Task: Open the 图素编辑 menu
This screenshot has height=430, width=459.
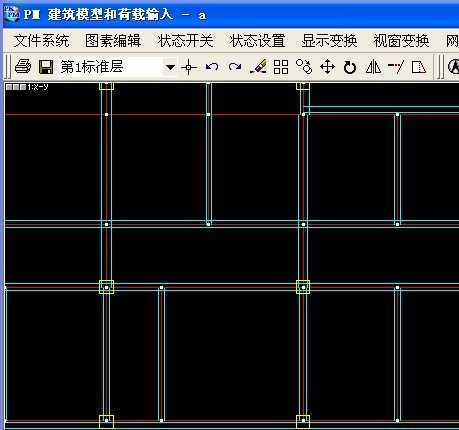Action: pyautogui.click(x=113, y=41)
